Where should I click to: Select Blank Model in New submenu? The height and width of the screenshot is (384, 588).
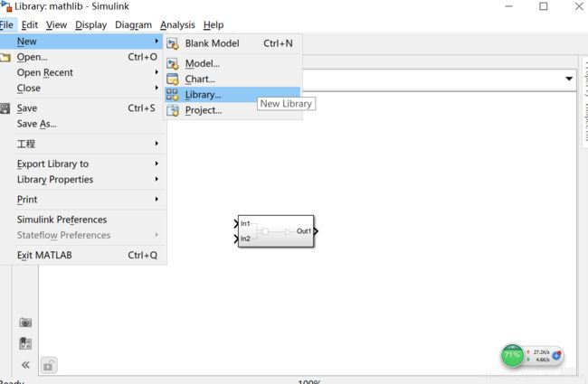coord(232,44)
